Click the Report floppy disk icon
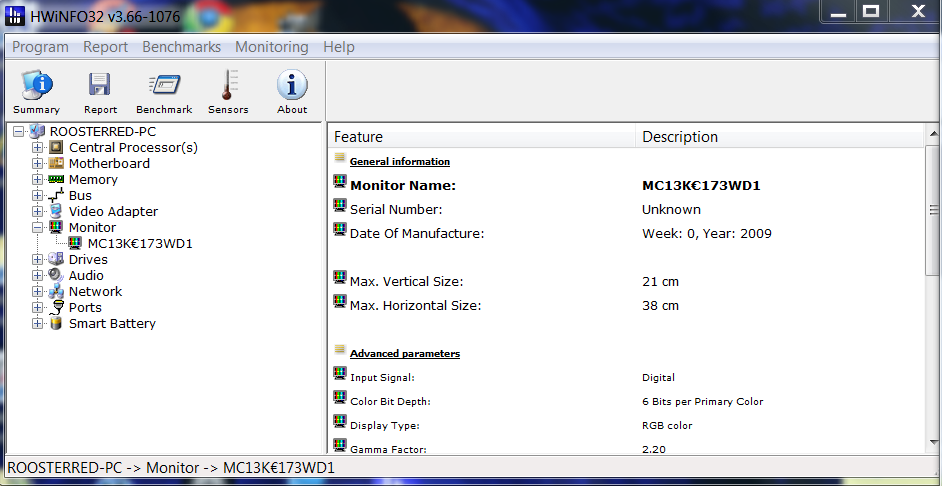This screenshot has height=486, width=942. point(100,85)
